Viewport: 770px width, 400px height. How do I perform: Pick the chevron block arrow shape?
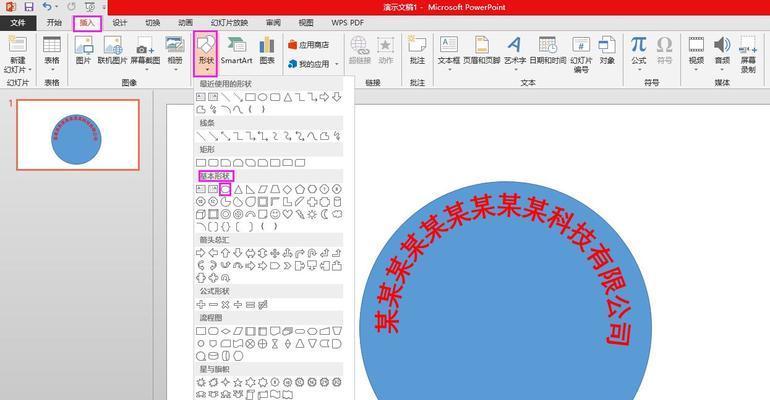point(287,266)
